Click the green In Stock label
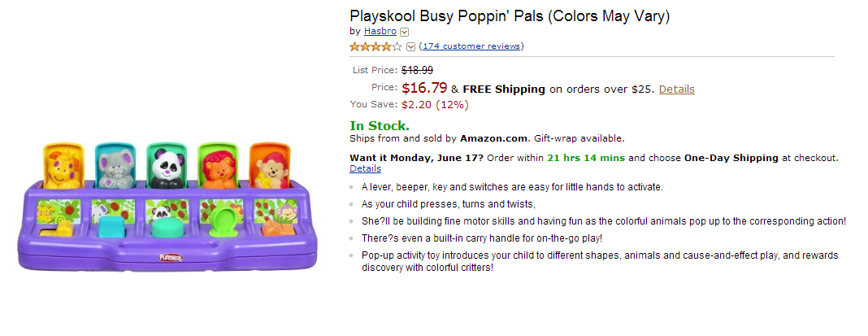868x336 pixels. (x=380, y=125)
